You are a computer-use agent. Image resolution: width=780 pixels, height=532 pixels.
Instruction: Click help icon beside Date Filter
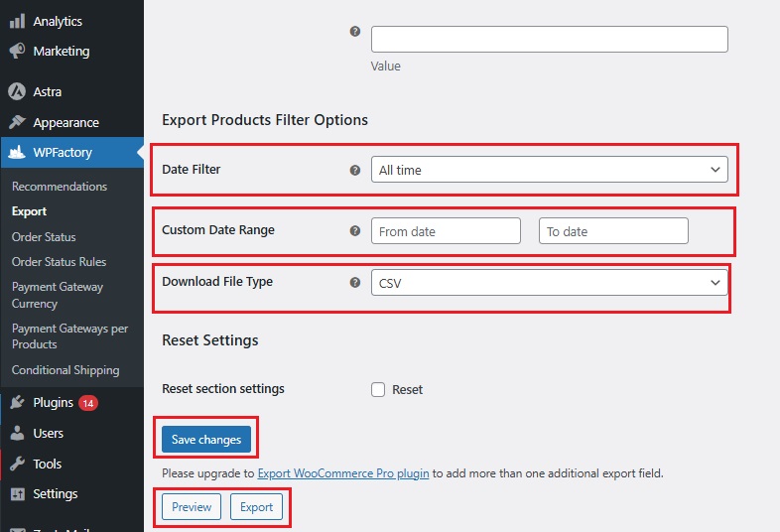pos(354,170)
